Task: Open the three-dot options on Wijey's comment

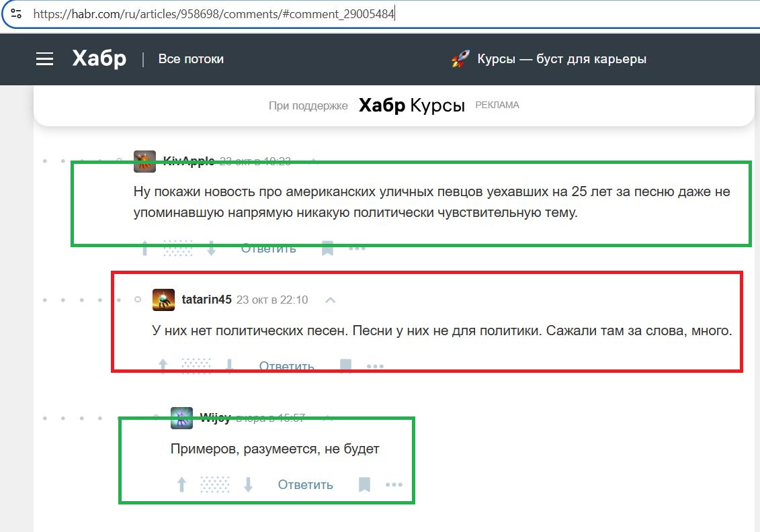Action: click(394, 484)
